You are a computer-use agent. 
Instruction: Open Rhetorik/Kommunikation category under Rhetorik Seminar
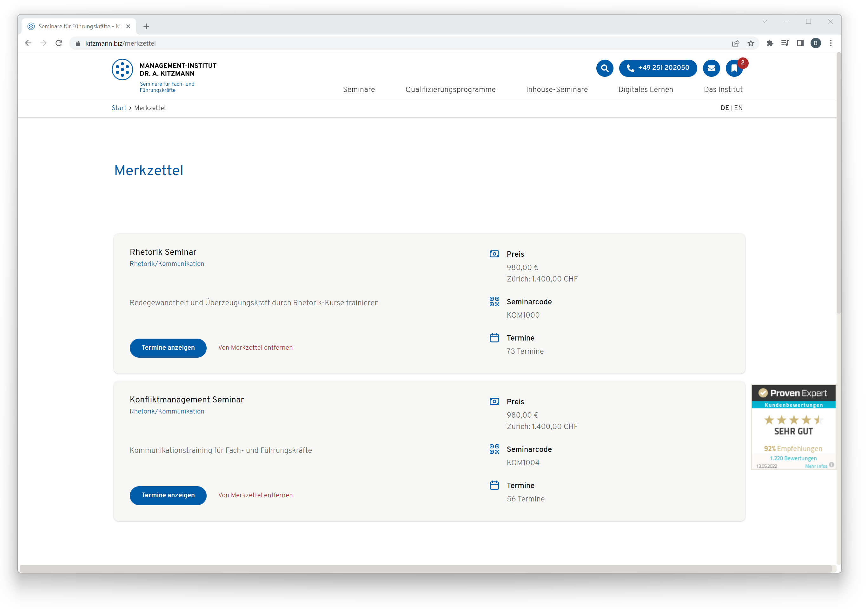167,264
